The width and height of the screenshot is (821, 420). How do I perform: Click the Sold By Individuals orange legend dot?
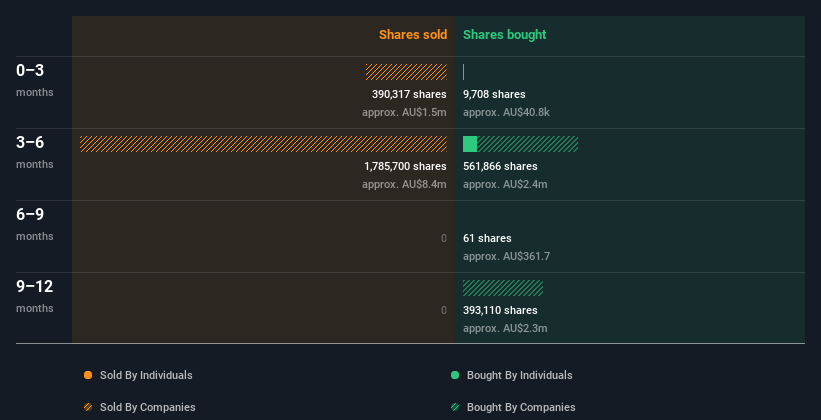[x=88, y=375]
